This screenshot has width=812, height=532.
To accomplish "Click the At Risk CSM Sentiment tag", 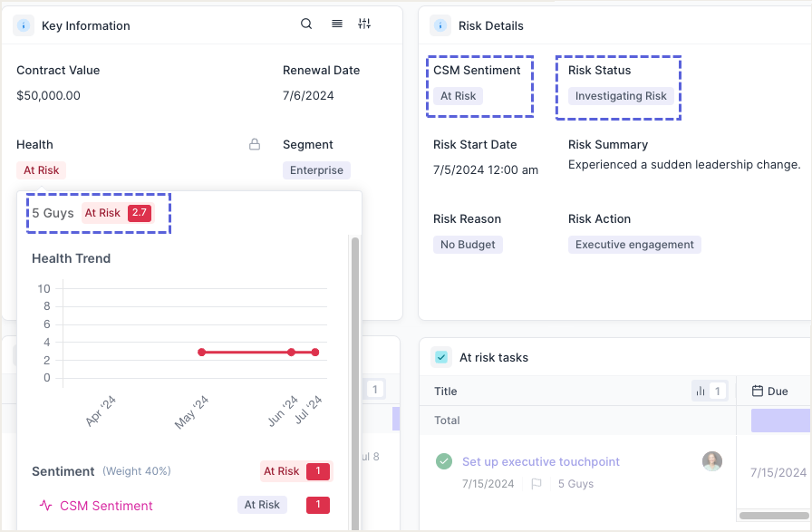I will pos(458,96).
